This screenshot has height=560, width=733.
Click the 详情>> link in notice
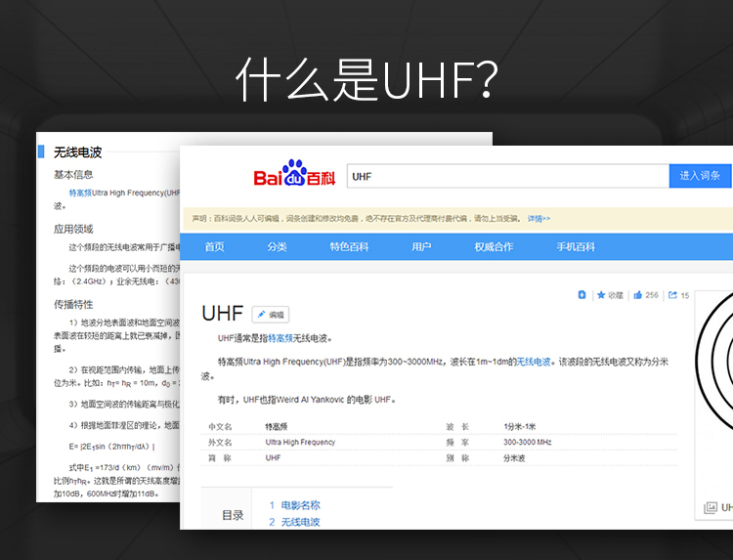point(539,219)
